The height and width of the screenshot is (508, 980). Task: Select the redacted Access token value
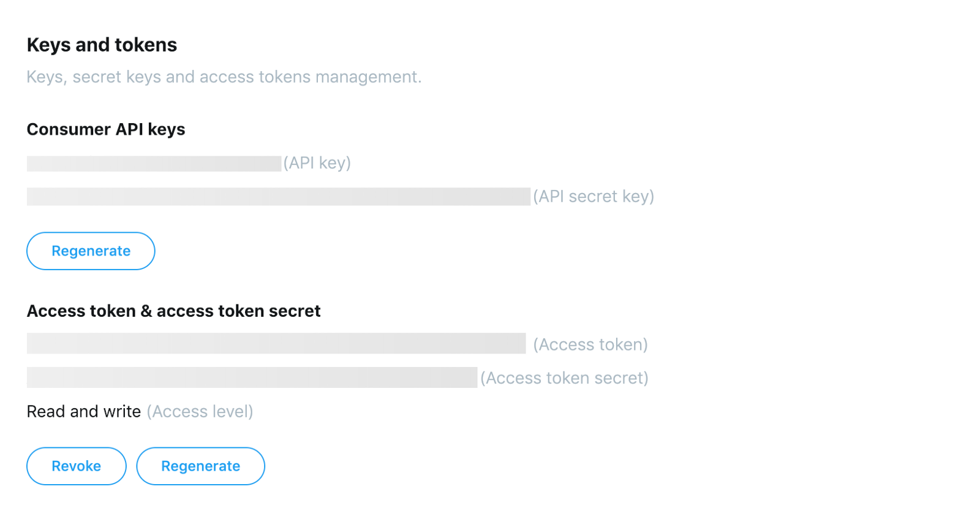click(276, 344)
